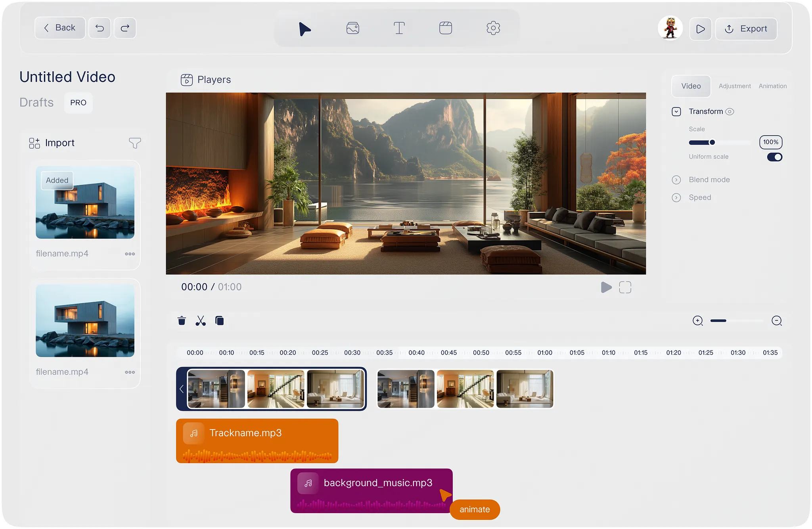Open the templates panel icon in the toolbar

pyautogui.click(x=446, y=28)
